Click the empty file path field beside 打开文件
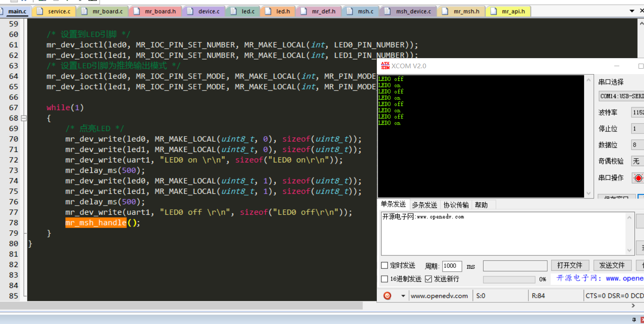Image resolution: width=644 pixels, height=324 pixels. 515,266
